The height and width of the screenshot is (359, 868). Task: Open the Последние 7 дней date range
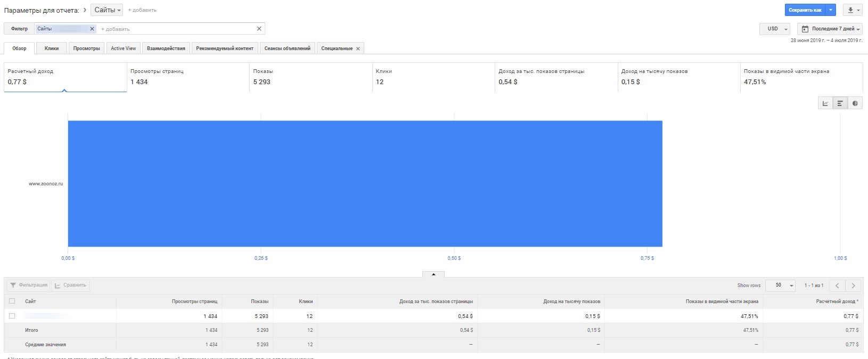click(x=830, y=29)
